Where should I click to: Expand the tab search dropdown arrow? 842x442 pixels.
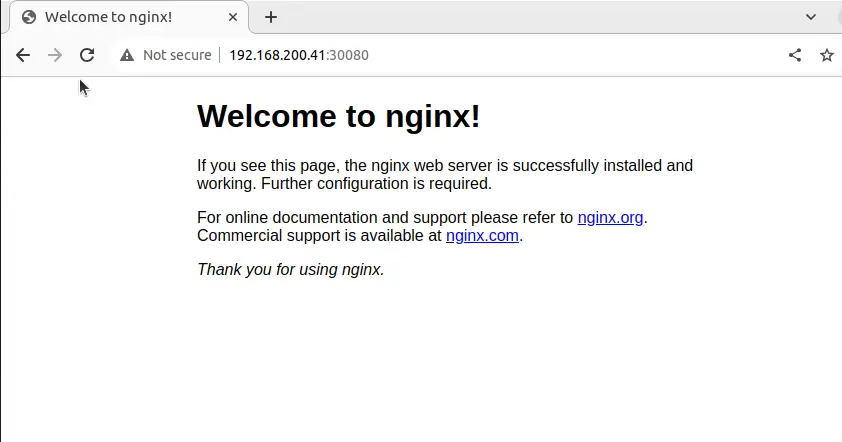(x=811, y=17)
